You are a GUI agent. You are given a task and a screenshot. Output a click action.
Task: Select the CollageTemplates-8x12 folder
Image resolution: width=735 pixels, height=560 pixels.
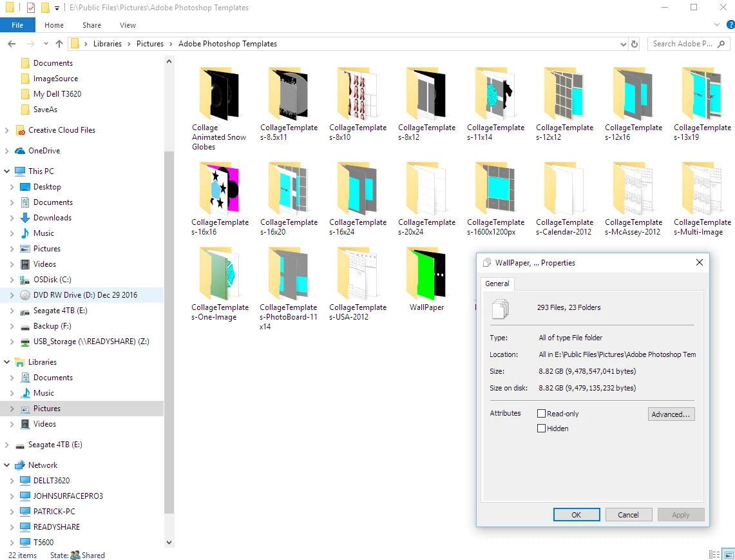(426, 104)
